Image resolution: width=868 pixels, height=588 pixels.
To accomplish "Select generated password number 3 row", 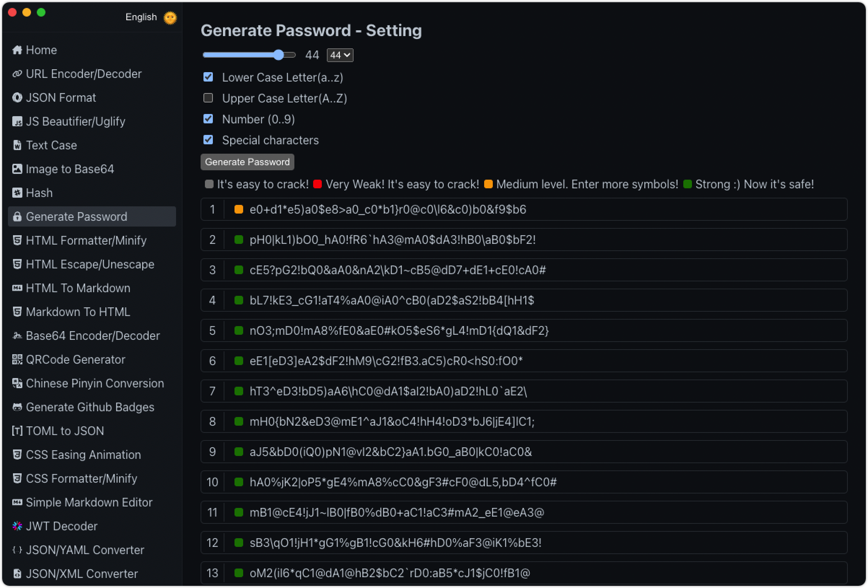I will pos(523,270).
